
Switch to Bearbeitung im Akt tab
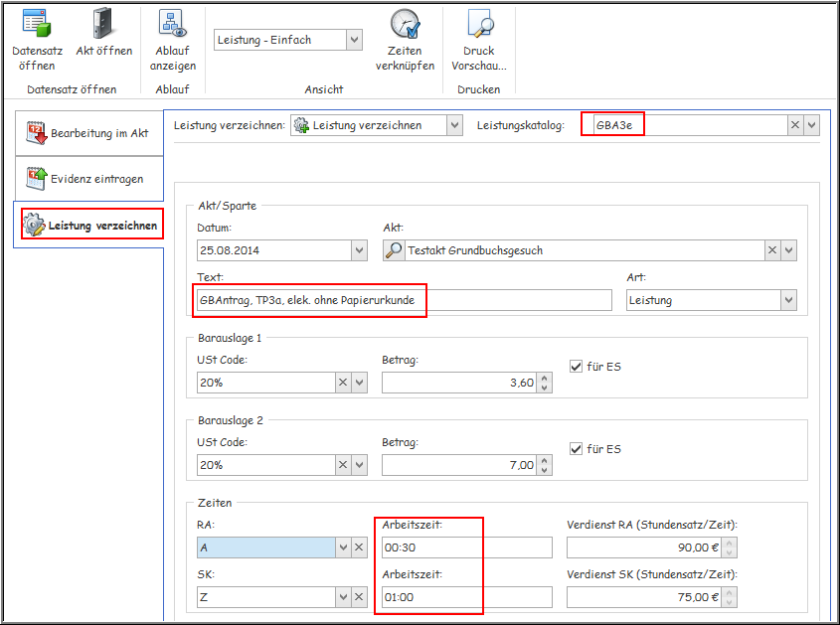pos(88,132)
